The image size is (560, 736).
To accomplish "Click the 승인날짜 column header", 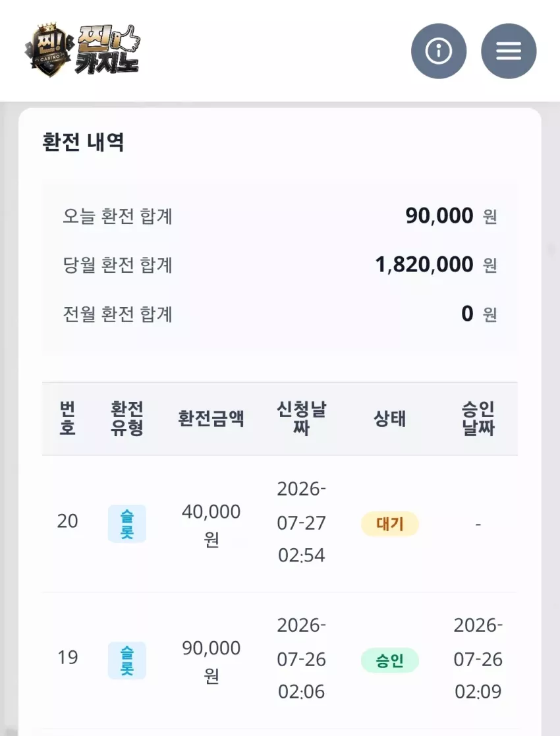I will tap(478, 418).
